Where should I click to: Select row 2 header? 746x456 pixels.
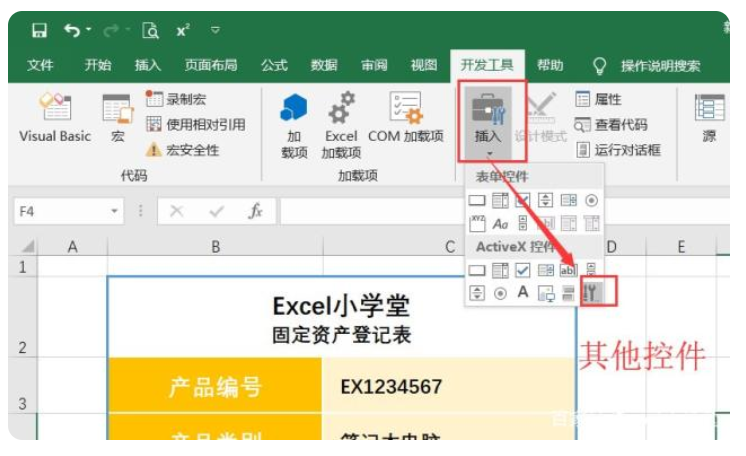click(x=22, y=316)
